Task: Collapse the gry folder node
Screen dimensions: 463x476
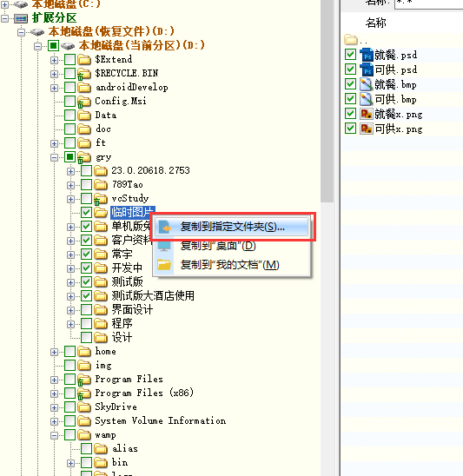Action: coord(55,157)
